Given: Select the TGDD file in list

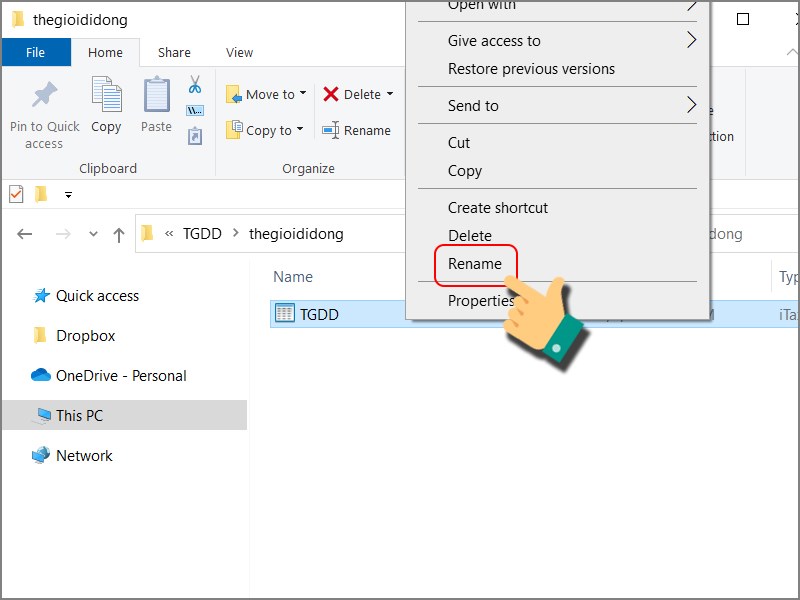Looking at the screenshot, I should (x=319, y=314).
